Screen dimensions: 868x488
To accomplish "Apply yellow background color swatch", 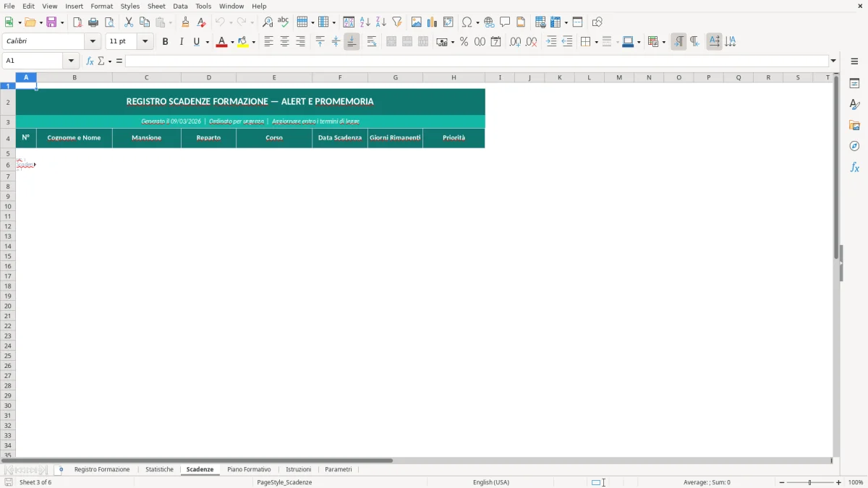I will [x=243, y=42].
